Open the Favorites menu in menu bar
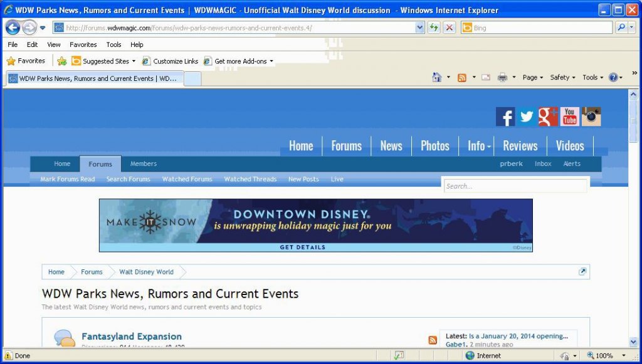This screenshot has height=364, width=642. click(x=83, y=44)
